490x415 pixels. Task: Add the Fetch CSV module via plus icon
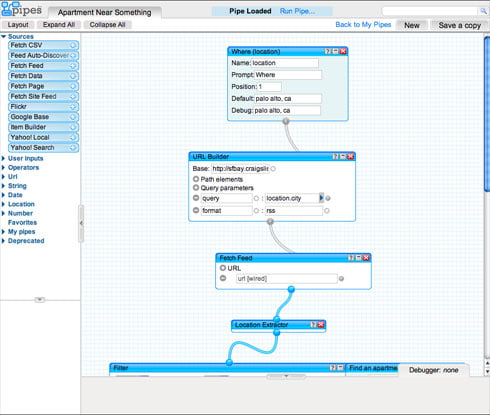pyautogui.click(x=73, y=45)
